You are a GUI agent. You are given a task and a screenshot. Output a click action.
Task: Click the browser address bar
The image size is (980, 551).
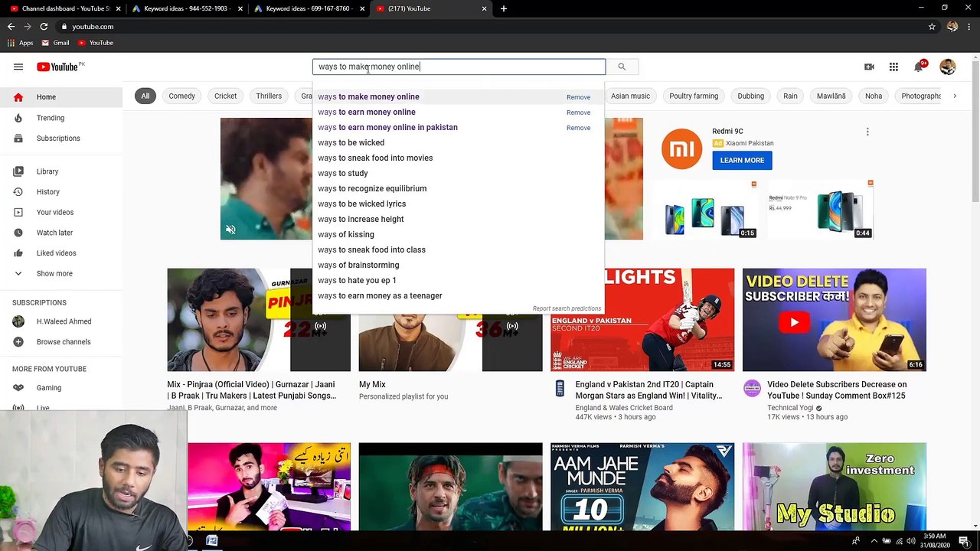click(x=490, y=26)
